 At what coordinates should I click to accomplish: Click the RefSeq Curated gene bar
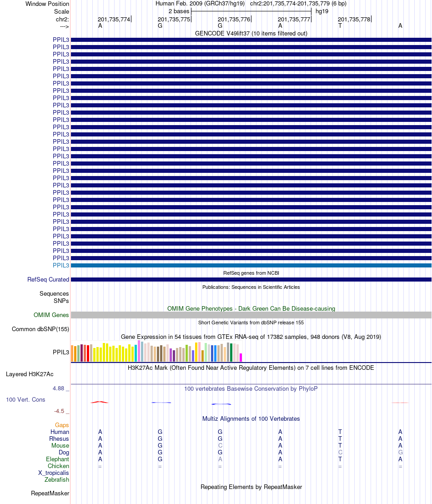[x=251, y=280]
